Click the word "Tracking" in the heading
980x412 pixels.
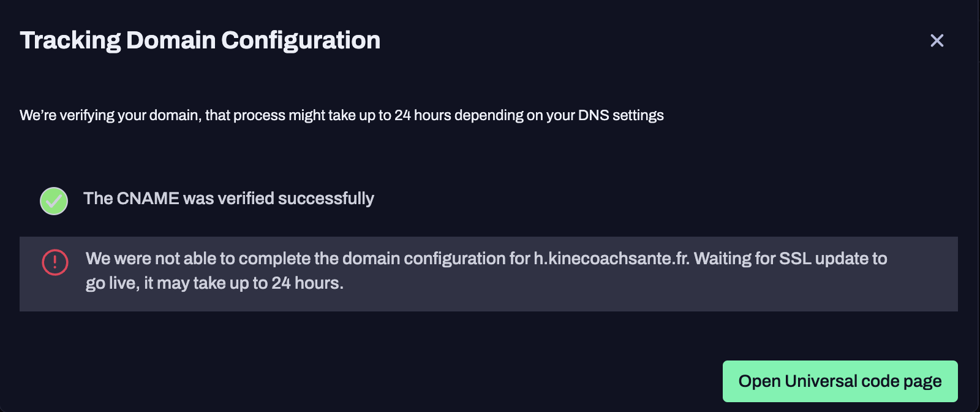(70, 40)
